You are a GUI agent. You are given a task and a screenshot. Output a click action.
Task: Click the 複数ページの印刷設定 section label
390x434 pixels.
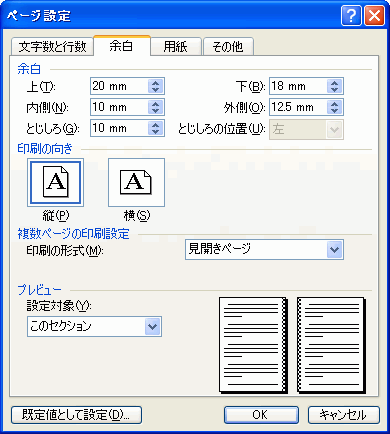coord(73,234)
